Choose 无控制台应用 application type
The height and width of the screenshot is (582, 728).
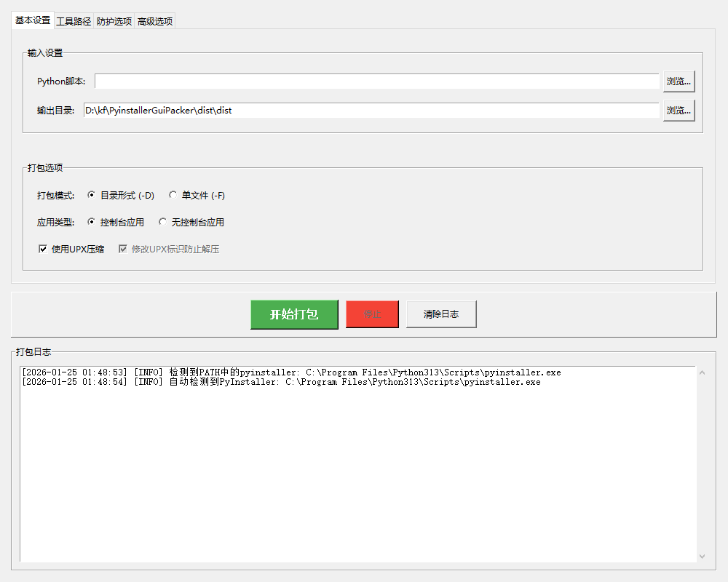pyautogui.click(x=163, y=222)
